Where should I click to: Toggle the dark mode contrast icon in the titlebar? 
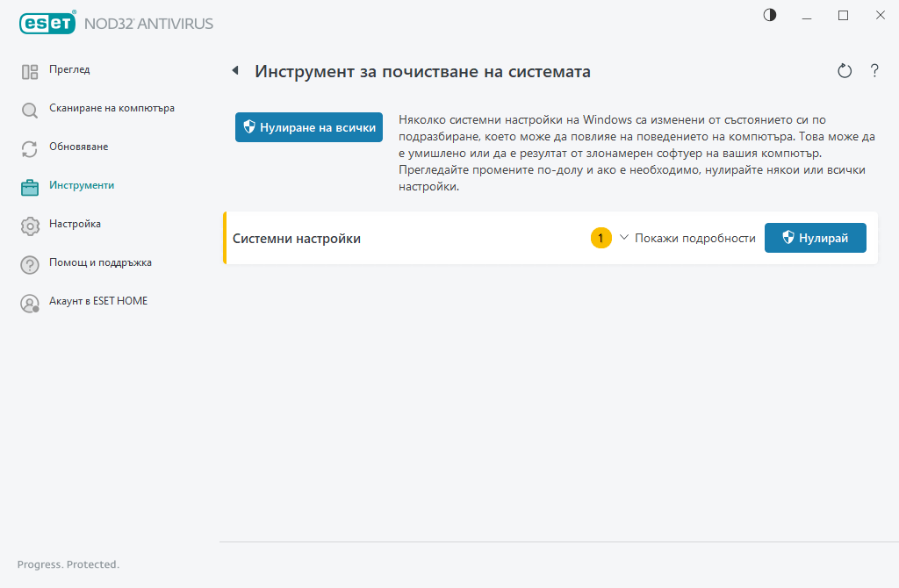click(769, 15)
